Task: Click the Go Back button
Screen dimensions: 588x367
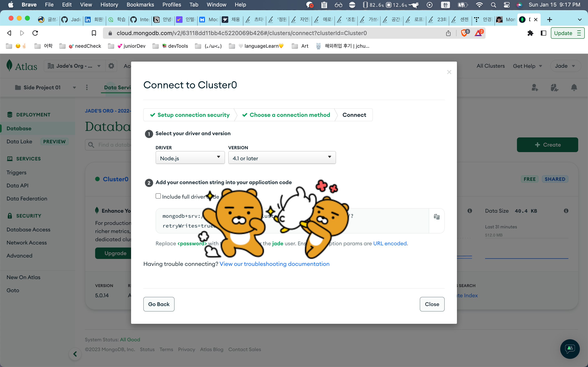Action: point(159,304)
